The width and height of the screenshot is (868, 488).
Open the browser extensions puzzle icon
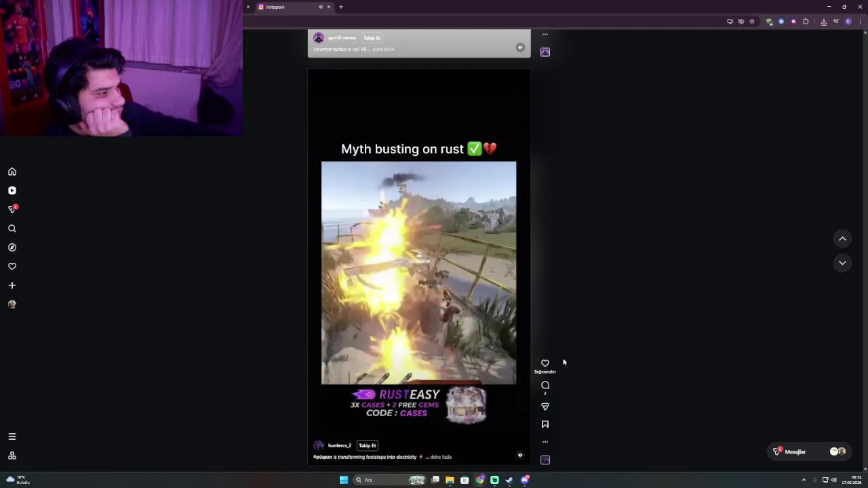click(x=806, y=22)
